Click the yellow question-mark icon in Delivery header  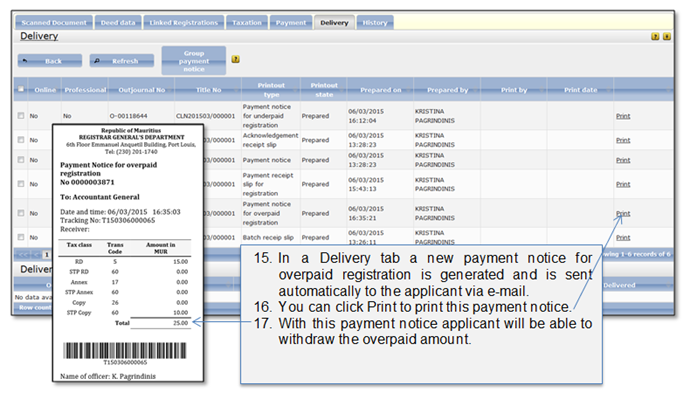655,36
